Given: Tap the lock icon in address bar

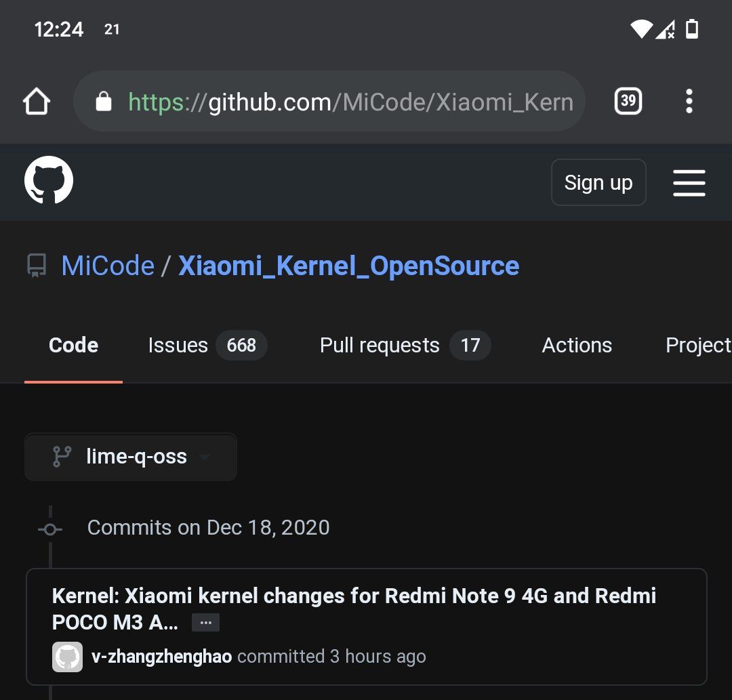Looking at the screenshot, I should click(x=104, y=102).
